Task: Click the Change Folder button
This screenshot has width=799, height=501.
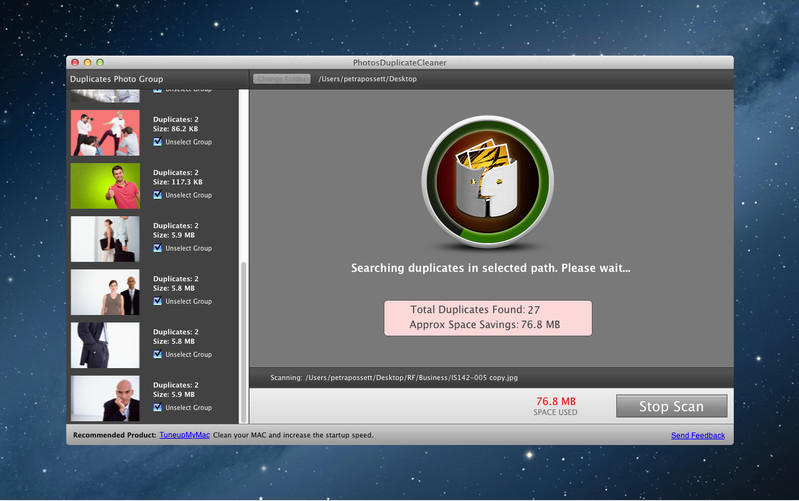Action: [282, 78]
